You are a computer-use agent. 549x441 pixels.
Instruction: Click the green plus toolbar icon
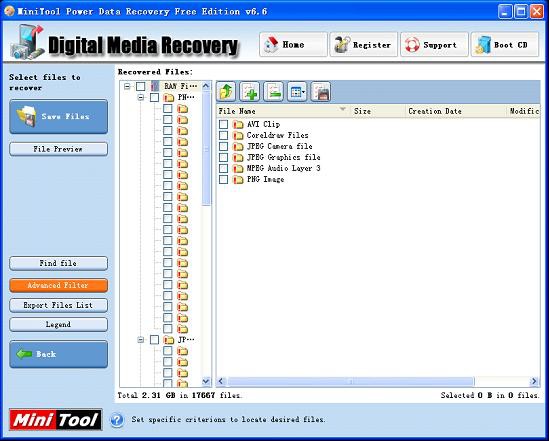click(x=250, y=92)
